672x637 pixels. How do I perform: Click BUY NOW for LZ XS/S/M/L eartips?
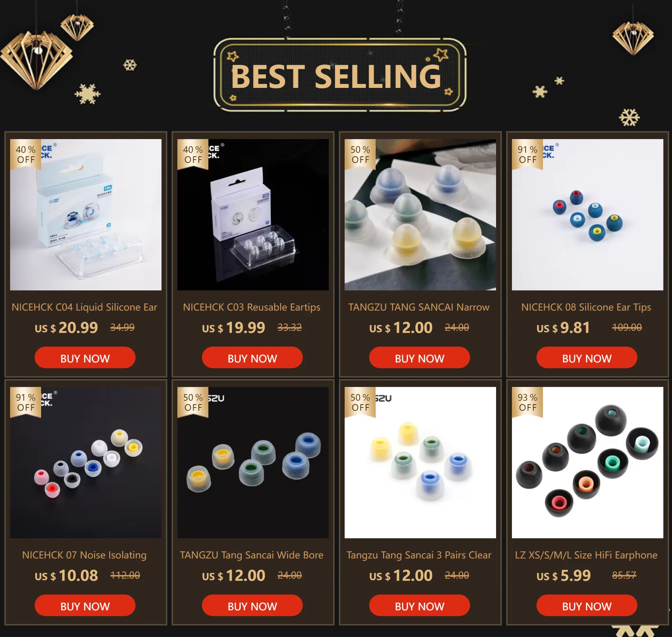[587, 605]
